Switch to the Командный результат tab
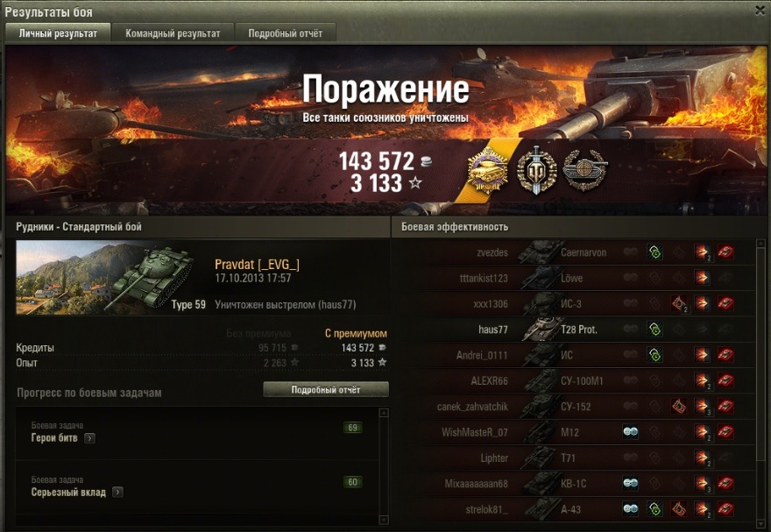 [x=173, y=33]
